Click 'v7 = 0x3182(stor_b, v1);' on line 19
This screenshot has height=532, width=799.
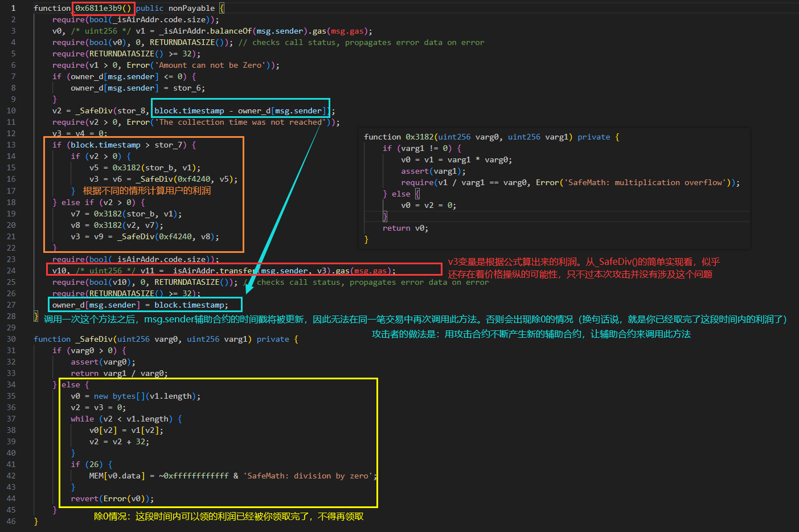(126, 214)
